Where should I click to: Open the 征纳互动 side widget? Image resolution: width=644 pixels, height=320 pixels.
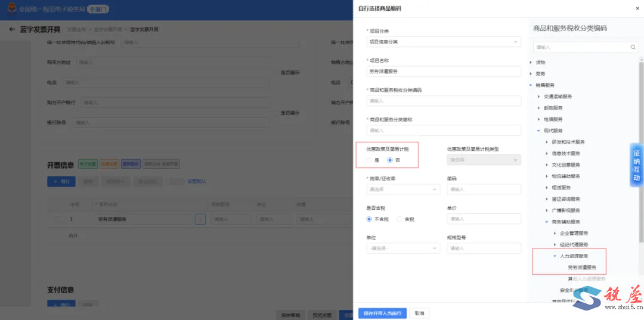click(x=636, y=165)
